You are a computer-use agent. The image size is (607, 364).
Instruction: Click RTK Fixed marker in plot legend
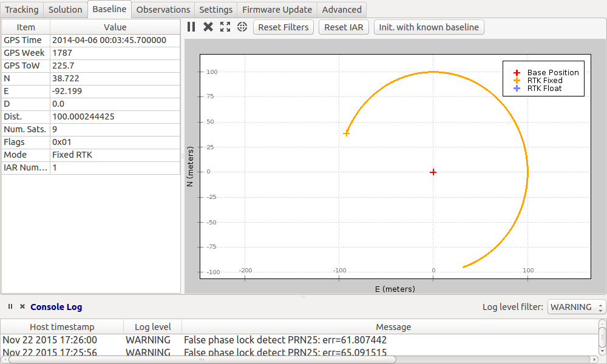517,80
